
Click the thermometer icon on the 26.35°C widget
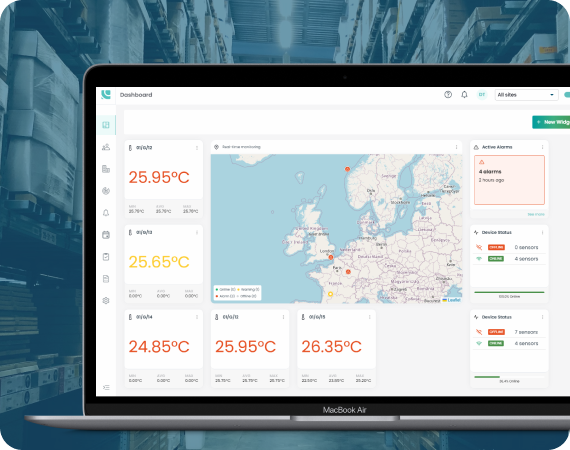[303, 317]
